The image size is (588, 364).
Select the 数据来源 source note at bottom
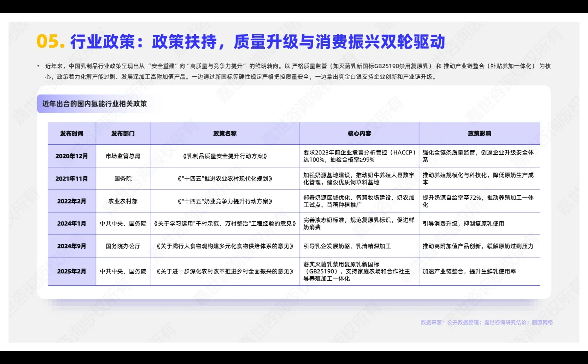tap(487, 322)
